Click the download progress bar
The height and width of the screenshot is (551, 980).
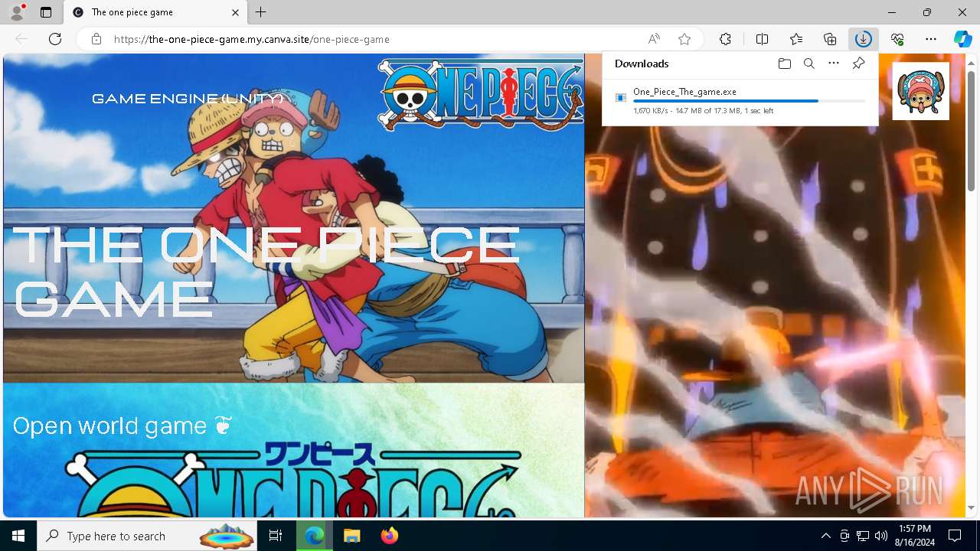[749, 101]
